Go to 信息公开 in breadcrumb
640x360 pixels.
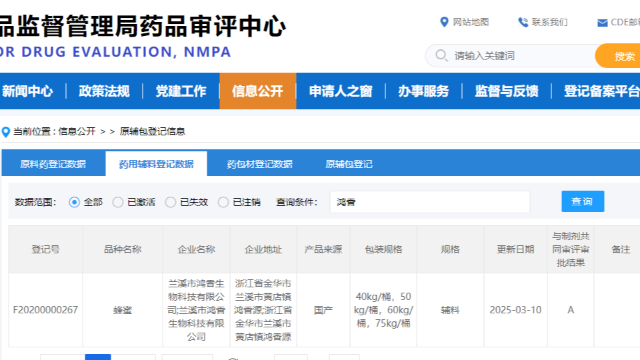[77, 131]
